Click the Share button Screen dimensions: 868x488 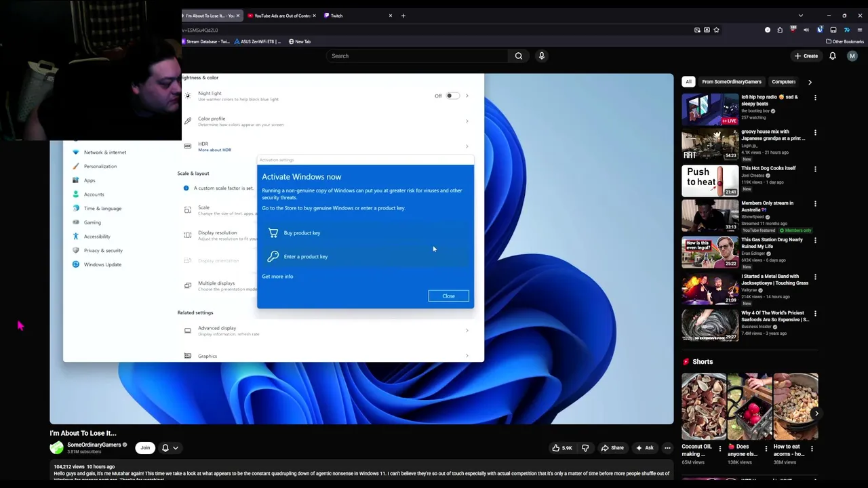click(612, 447)
